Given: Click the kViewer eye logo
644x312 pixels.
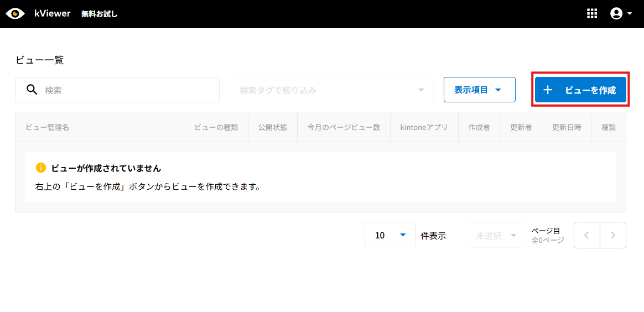Looking at the screenshot, I should pyautogui.click(x=15, y=14).
